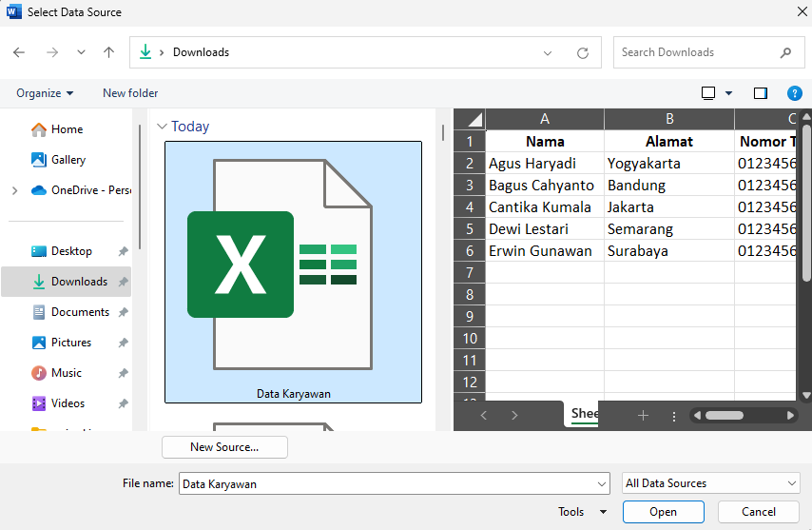Open the Help question mark icon
The image size is (812, 530).
click(x=795, y=93)
